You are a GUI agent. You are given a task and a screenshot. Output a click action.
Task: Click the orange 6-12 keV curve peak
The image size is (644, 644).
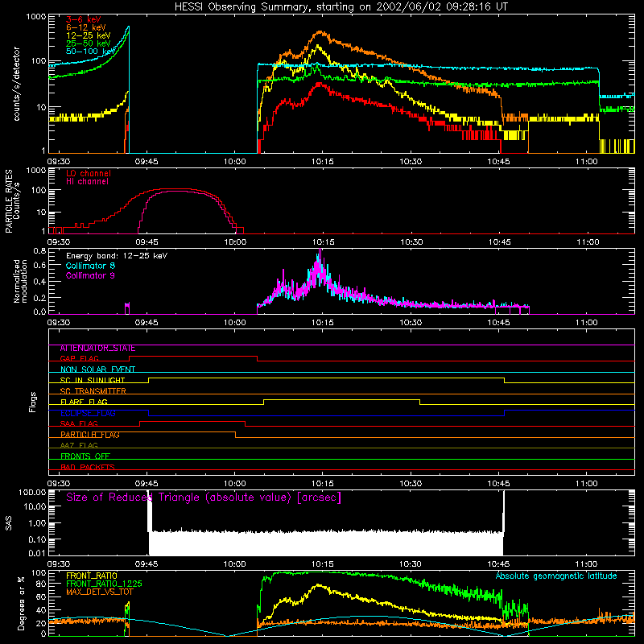point(320,32)
